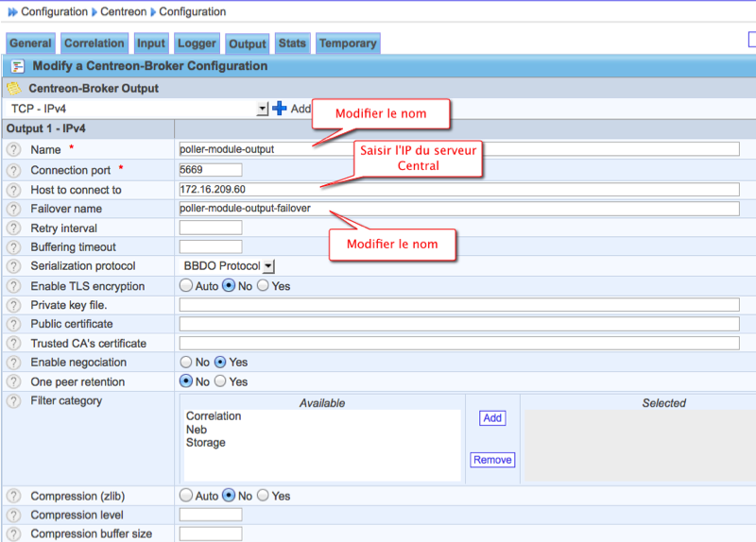Click the Add button in Filter category
This screenshot has width=756, height=542.
click(x=492, y=418)
